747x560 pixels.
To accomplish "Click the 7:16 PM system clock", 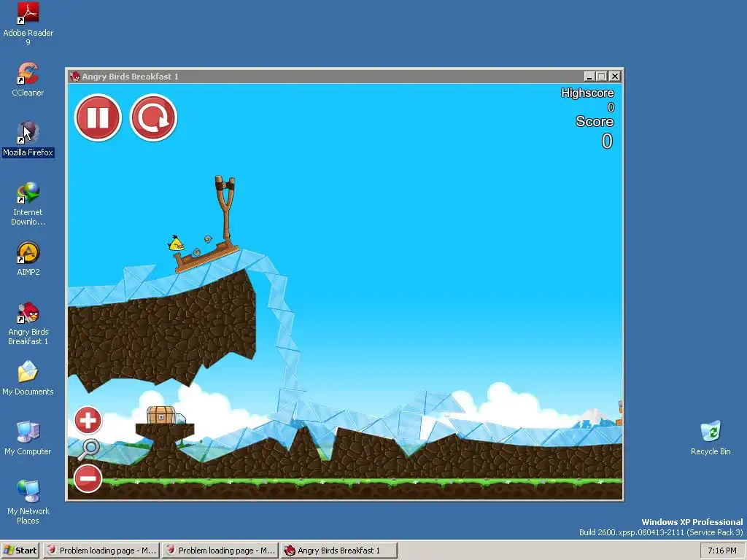I will pos(721,551).
